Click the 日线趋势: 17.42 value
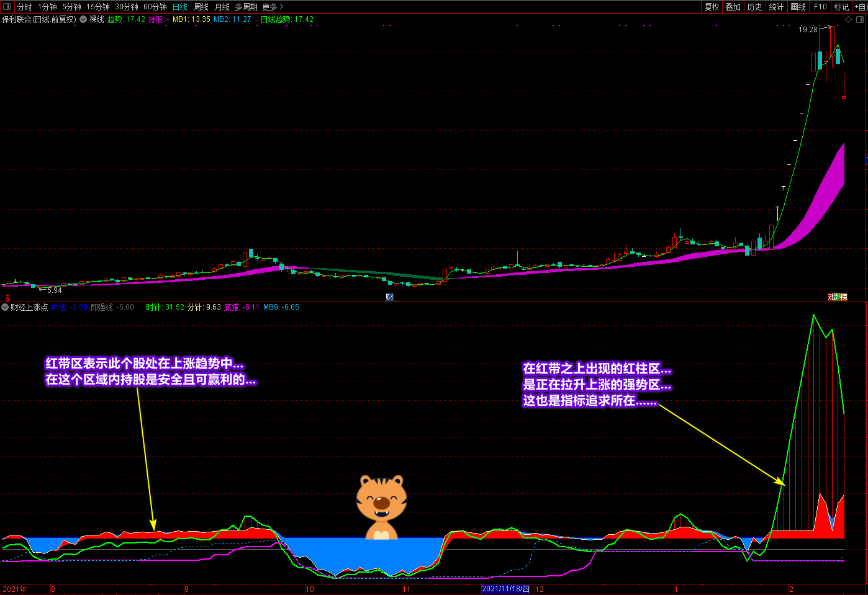 click(x=287, y=19)
